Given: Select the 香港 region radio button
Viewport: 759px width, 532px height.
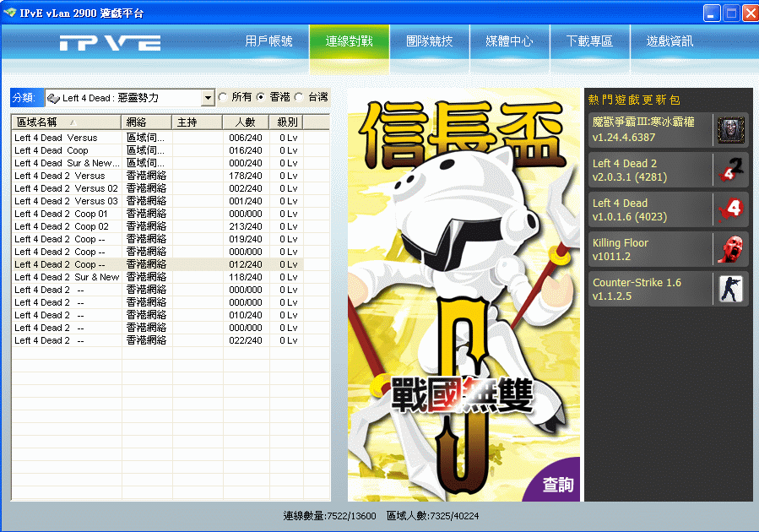Looking at the screenshot, I should (x=261, y=97).
